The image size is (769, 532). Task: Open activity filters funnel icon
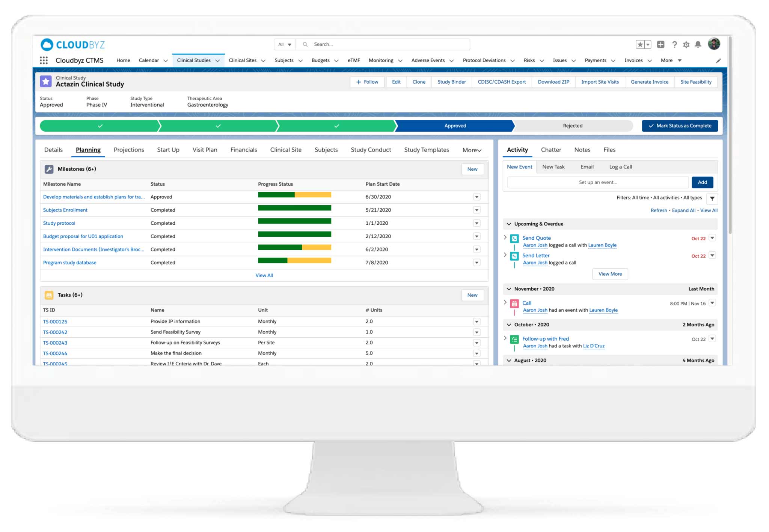(x=712, y=198)
